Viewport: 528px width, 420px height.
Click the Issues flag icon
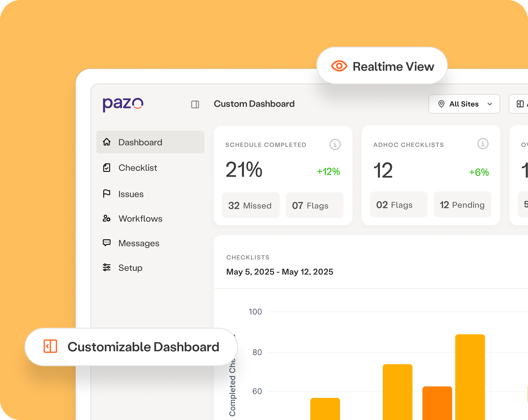pos(107,194)
